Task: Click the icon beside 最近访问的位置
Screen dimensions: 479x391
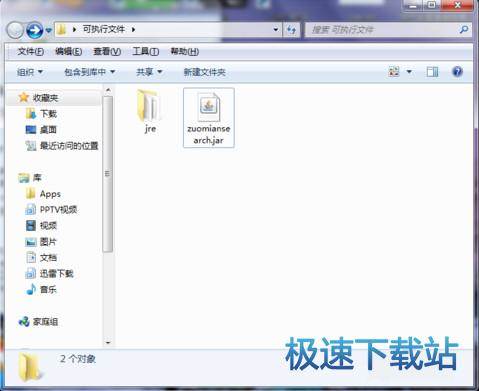Action: pos(31,146)
